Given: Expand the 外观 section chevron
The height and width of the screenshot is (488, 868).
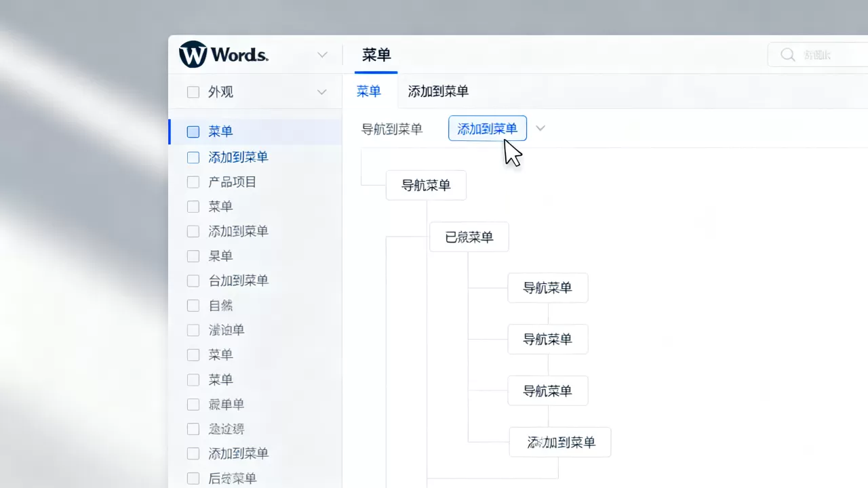Looking at the screenshot, I should (x=322, y=92).
